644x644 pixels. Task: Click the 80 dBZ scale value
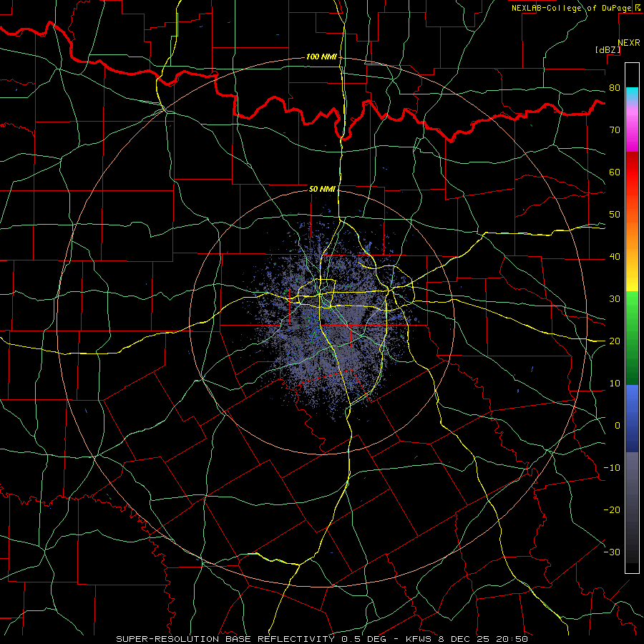(x=615, y=88)
